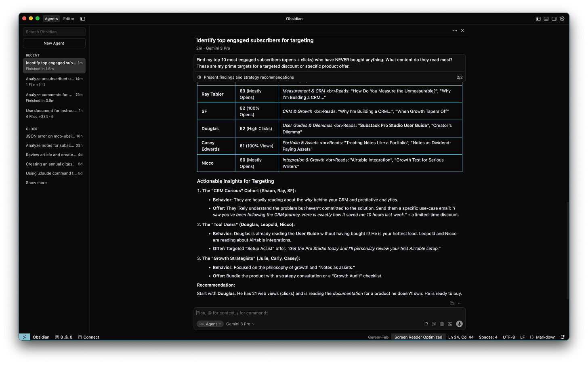Image resolution: width=588 pixels, height=365 pixels.
Task: Click the Obsidian label in status bar
Action: click(41, 337)
